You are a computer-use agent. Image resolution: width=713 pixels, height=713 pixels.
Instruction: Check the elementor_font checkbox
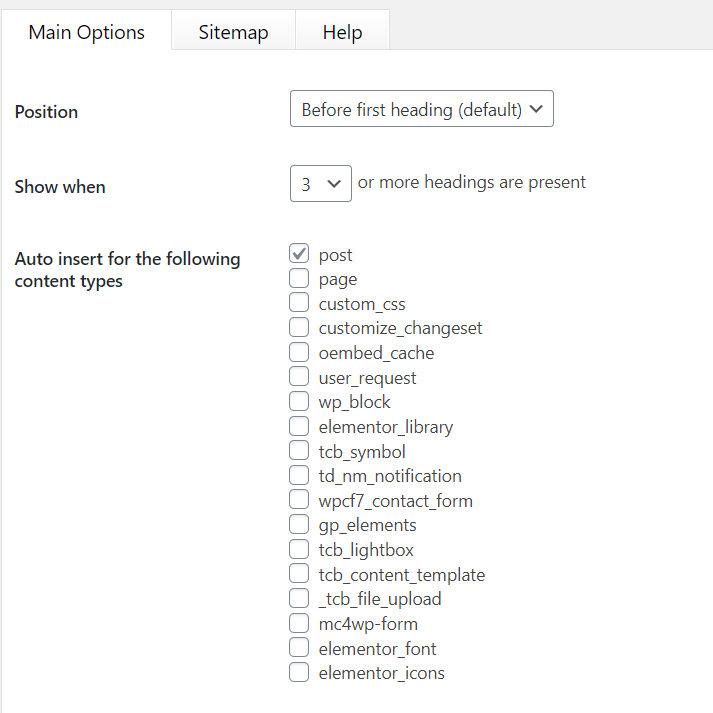[299, 648]
